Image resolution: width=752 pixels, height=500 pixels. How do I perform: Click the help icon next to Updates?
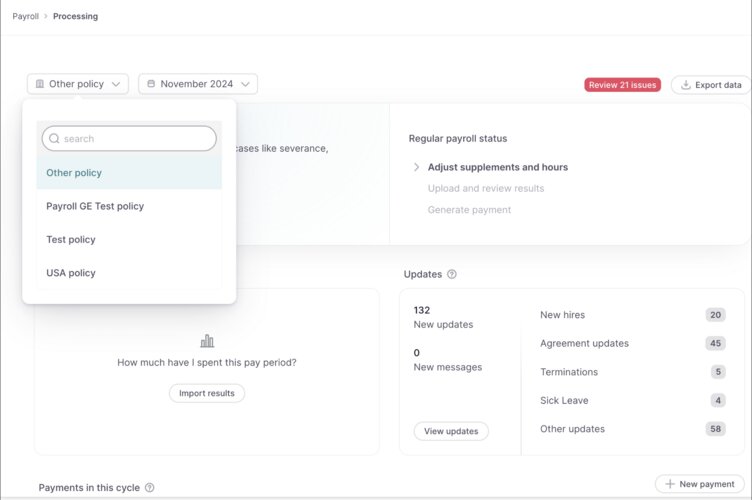pos(452,274)
